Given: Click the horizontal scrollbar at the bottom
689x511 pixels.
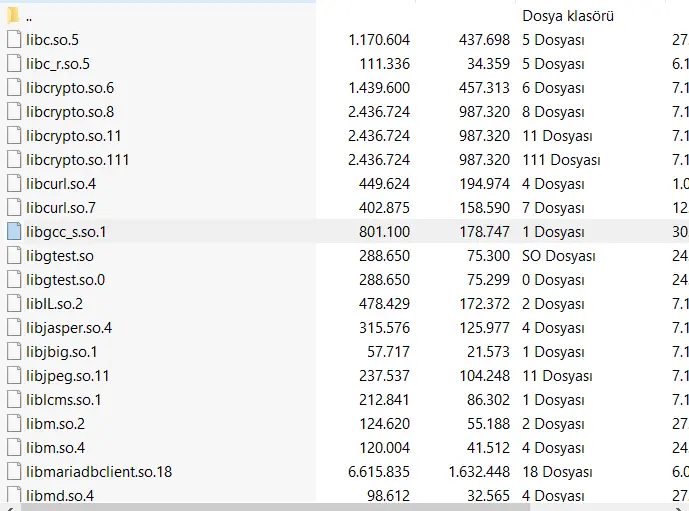Looking at the screenshot, I should click(x=276, y=507).
